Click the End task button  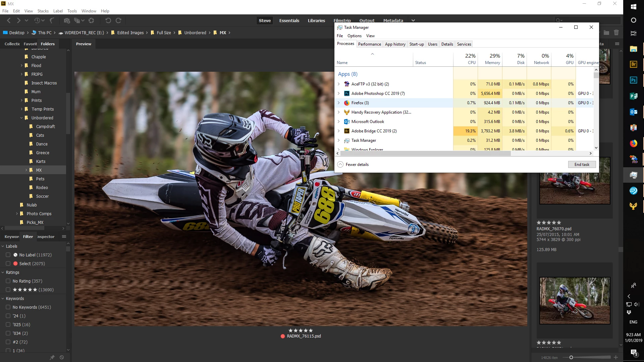coord(582,165)
